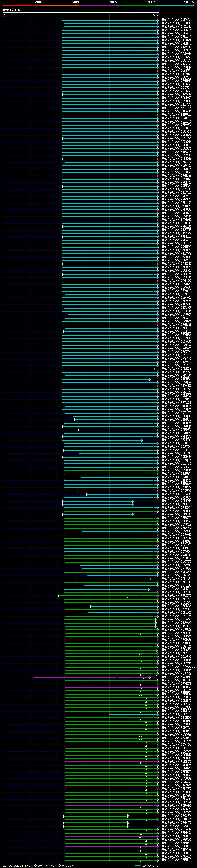Click hit UniRef100_B2CSI2
197x868 pixels.
pos(177,78)
